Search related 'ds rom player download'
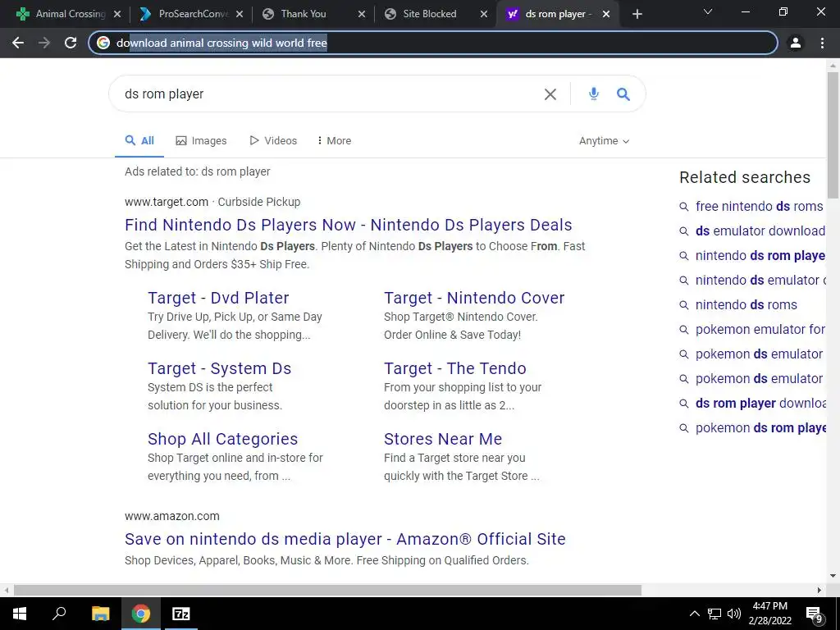840x630 pixels. point(760,404)
